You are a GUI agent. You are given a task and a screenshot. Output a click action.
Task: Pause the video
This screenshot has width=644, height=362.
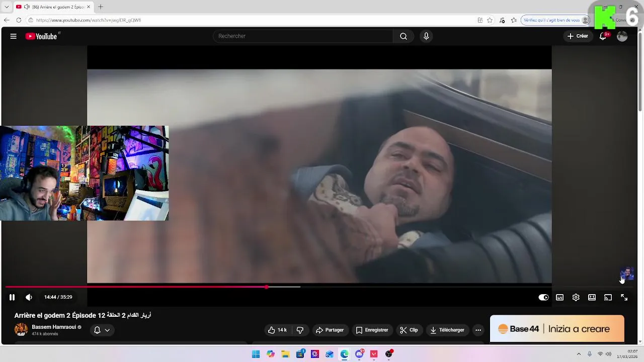(x=12, y=297)
